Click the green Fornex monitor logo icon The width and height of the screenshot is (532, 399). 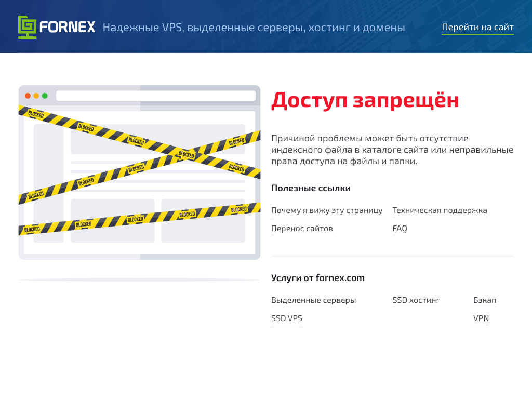(28, 27)
